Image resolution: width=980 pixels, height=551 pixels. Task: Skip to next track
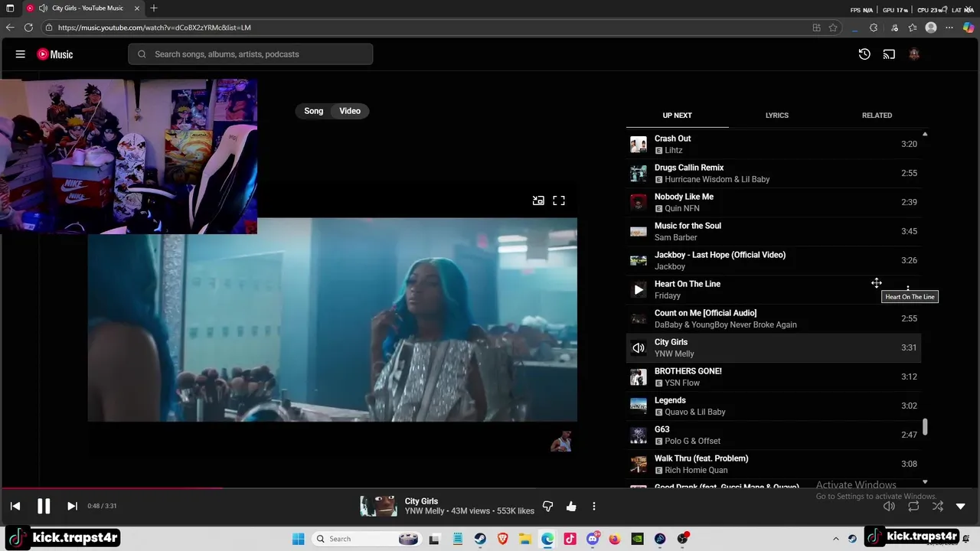[x=72, y=506]
